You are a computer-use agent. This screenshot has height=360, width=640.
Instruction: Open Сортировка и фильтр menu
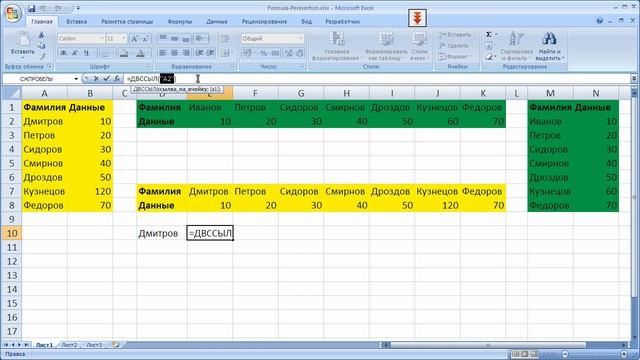[x=516, y=46]
